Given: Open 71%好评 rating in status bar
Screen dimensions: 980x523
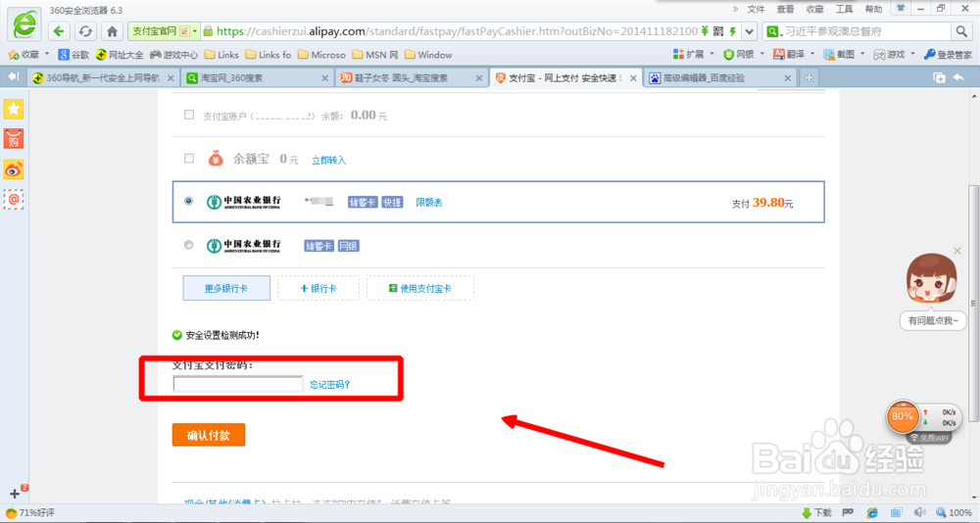Looking at the screenshot, I should [x=30, y=513].
